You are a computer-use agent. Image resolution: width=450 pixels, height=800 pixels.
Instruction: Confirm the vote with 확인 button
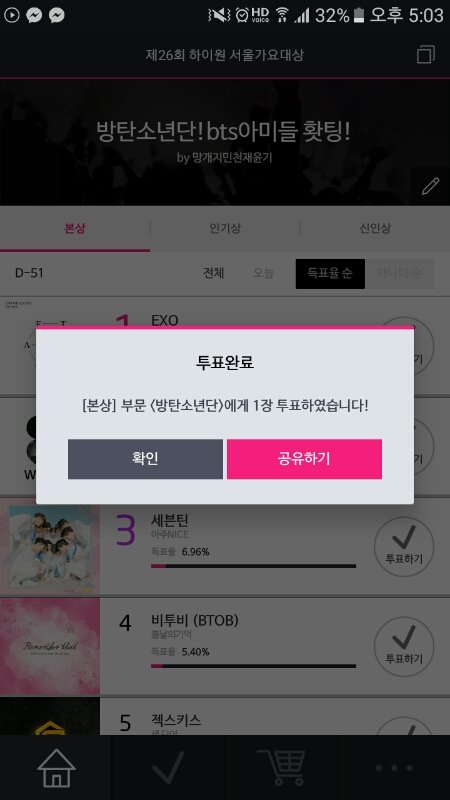145,459
